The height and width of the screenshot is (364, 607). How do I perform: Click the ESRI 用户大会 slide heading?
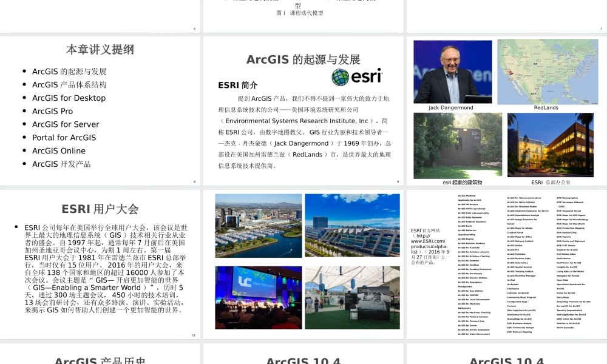[101, 208]
